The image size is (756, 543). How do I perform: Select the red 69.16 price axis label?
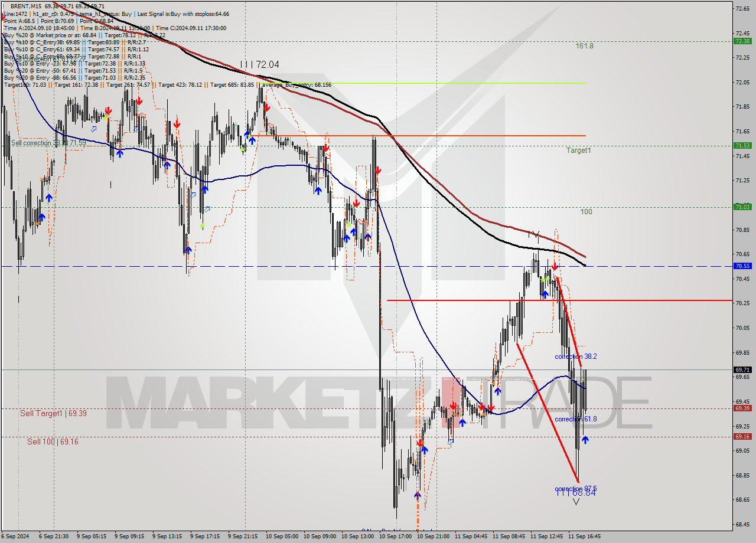[742, 437]
